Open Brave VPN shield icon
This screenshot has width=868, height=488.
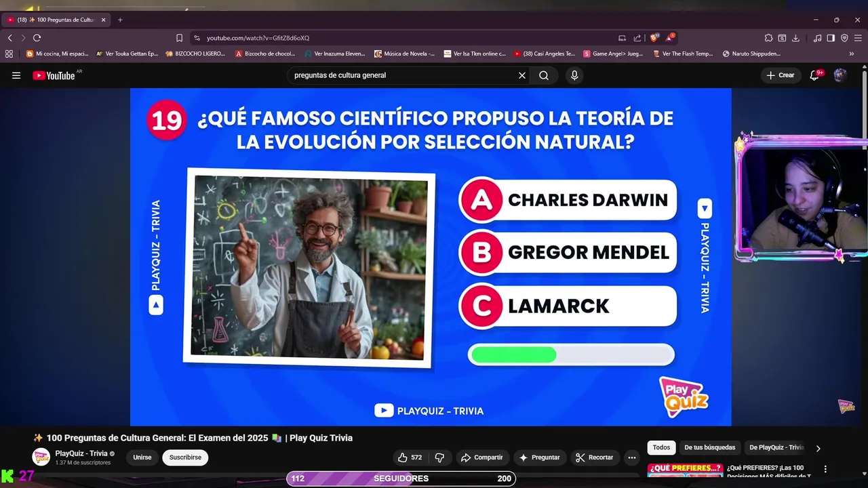click(x=844, y=38)
